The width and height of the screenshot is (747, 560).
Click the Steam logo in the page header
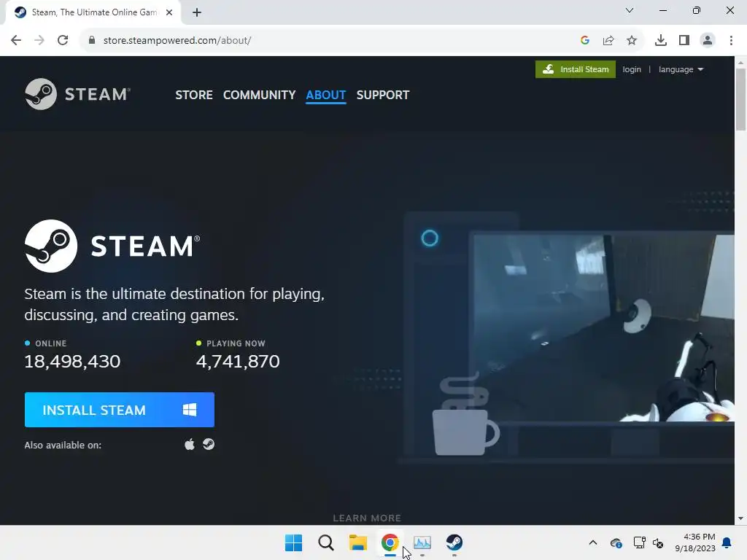(x=77, y=94)
